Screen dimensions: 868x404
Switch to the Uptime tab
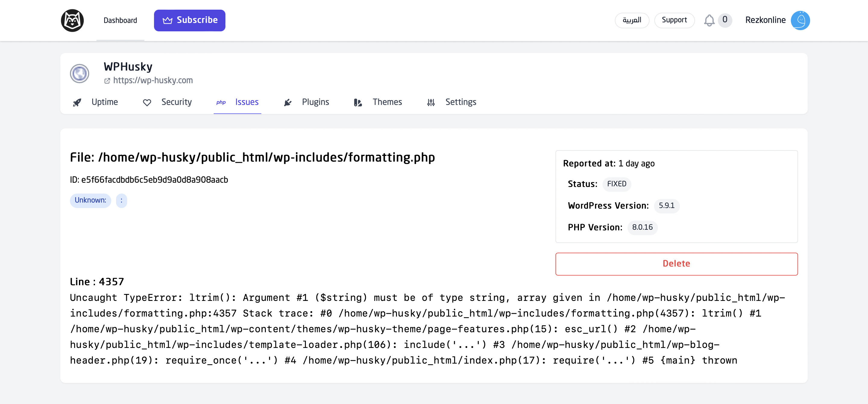pyautogui.click(x=96, y=102)
